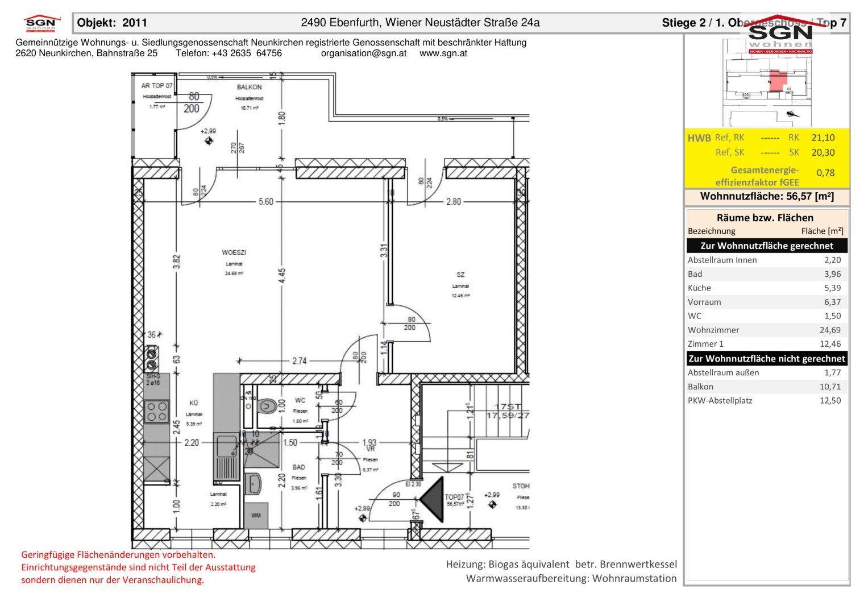Select the 'Objekt: 2011' header text
Screen dimensions: 868x614
click(x=112, y=23)
